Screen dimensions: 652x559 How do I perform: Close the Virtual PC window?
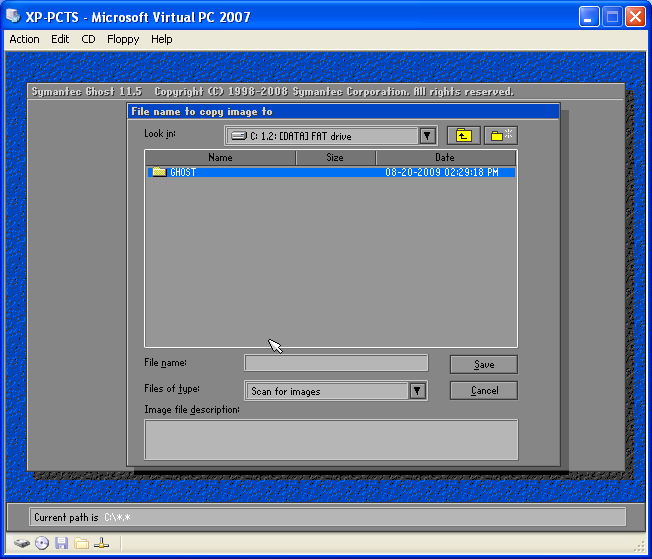(635, 17)
